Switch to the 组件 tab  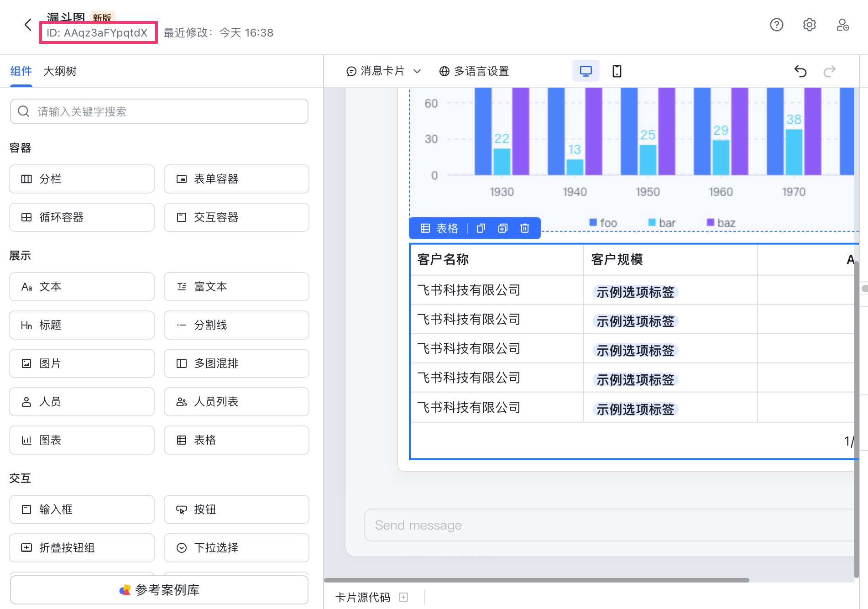[x=21, y=71]
